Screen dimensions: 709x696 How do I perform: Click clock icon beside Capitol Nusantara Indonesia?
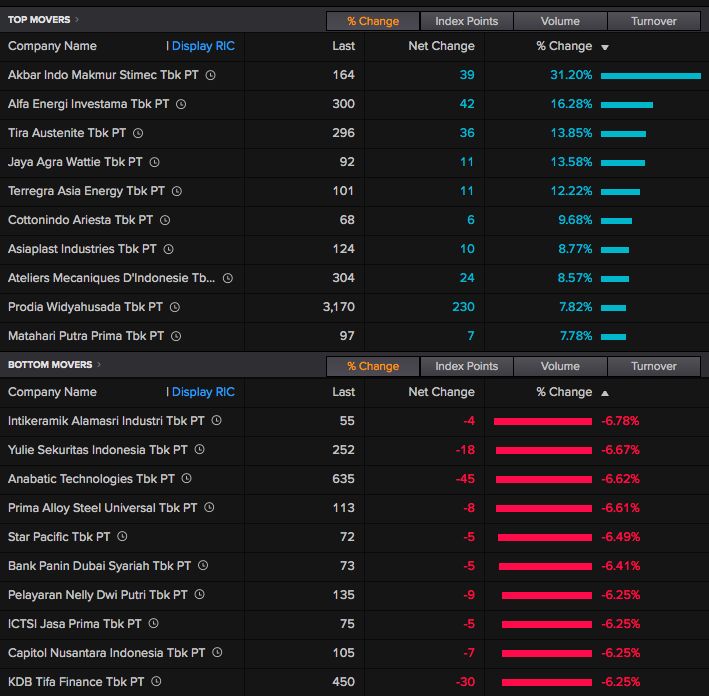(x=217, y=652)
